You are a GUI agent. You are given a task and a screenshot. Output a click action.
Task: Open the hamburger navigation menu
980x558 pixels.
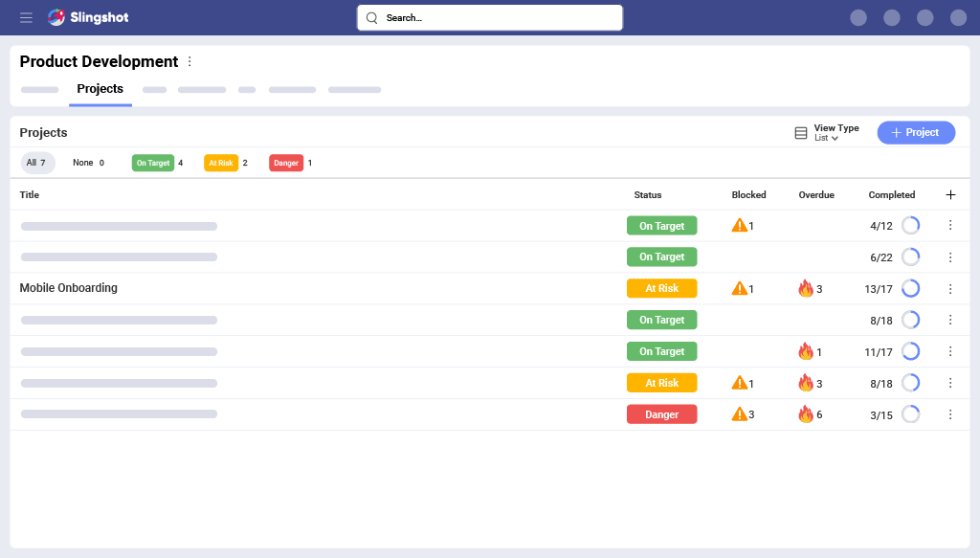(x=26, y=17)
